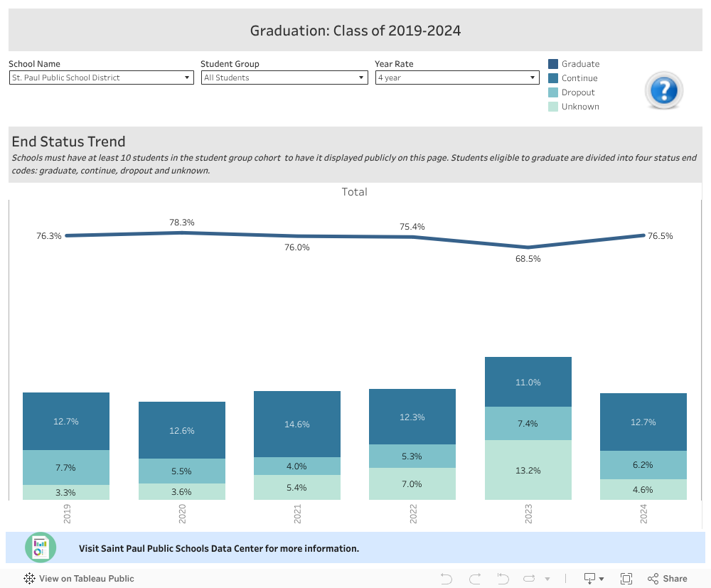This screenshot has height=588, width=711.
Task: Click the 2023 Unknown 13.2% bar segment
Action: (528, 470)
